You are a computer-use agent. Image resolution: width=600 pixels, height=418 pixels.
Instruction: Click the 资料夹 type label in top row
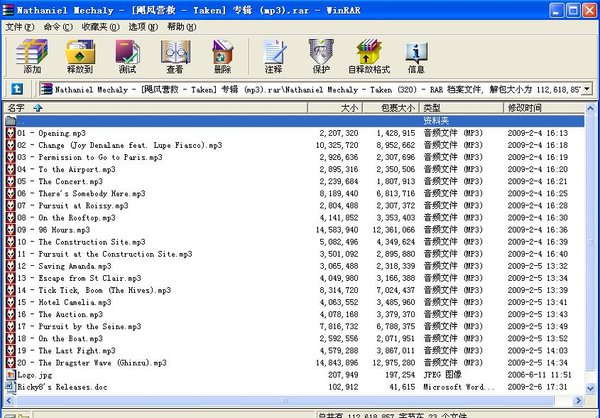(x=436, y=121)
